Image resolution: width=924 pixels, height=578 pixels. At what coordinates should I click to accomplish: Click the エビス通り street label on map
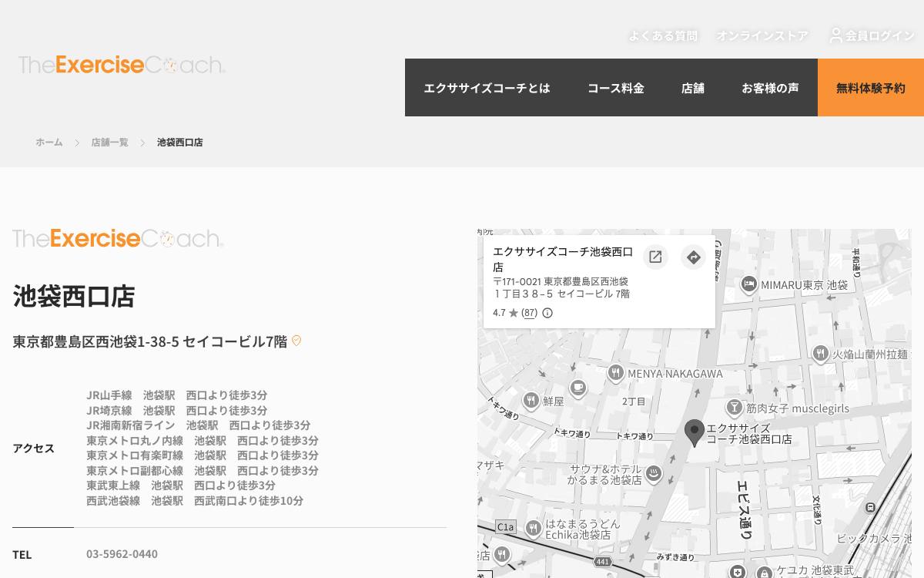pos(743,509)
